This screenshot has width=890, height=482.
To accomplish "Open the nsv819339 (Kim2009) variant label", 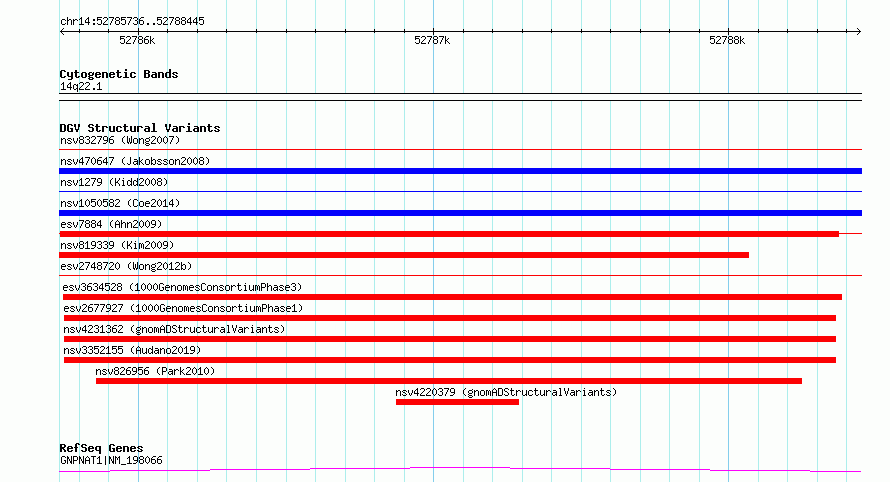I will point(117,245).
